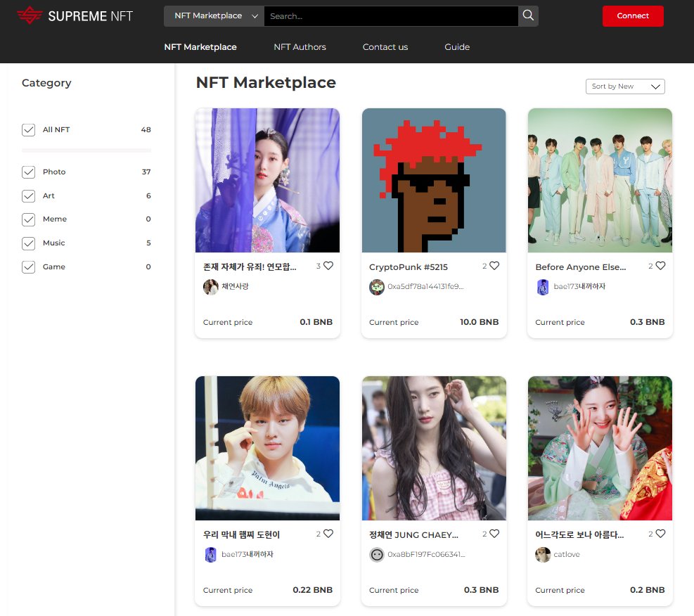Image resolution: width=694 pixels, height=616 pixels.
Task: Open 우리 막내 햄찌 도현이 title
Action: pos(241,534)
